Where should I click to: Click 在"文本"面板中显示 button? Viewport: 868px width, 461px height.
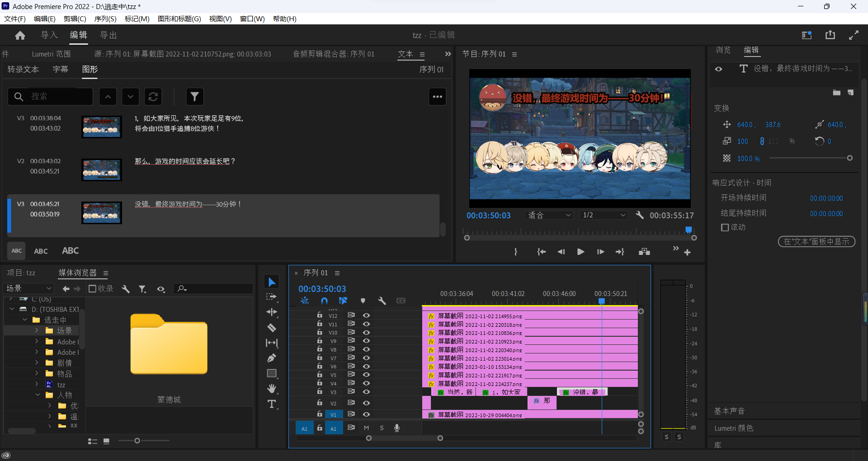[x=816, y=241]
